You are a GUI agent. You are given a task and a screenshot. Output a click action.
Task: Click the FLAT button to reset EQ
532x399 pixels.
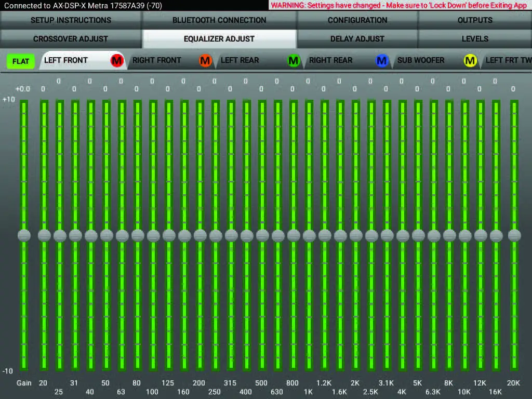(x=21, y=61)
